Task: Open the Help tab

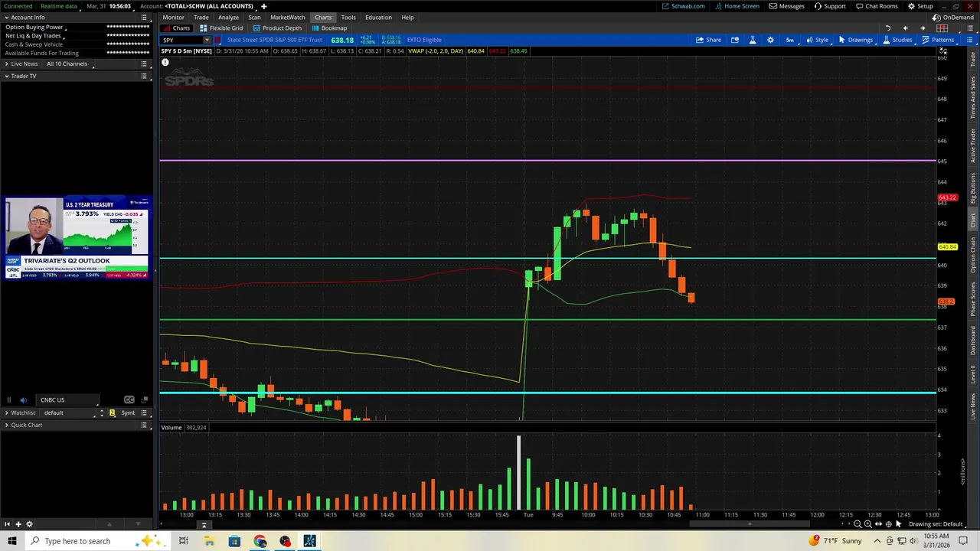Action: (x=407, y=17)
